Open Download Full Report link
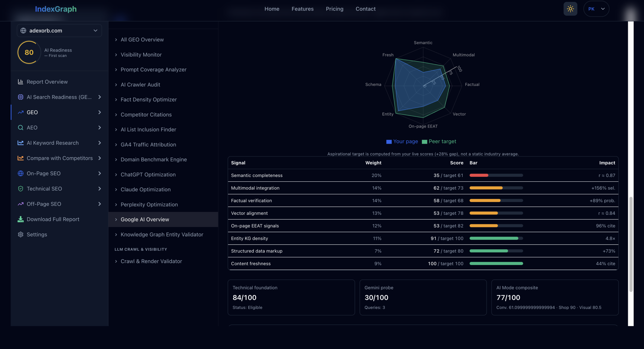 pos(59,219)
